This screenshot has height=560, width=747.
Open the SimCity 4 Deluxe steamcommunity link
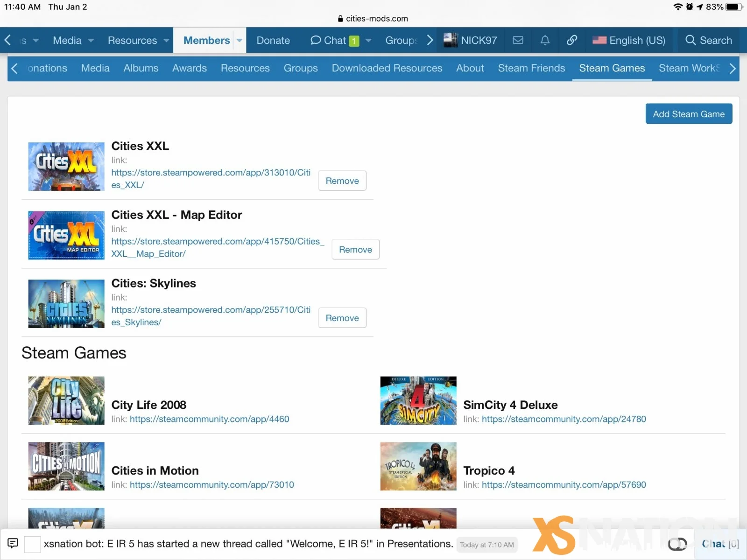coord(564,419)
